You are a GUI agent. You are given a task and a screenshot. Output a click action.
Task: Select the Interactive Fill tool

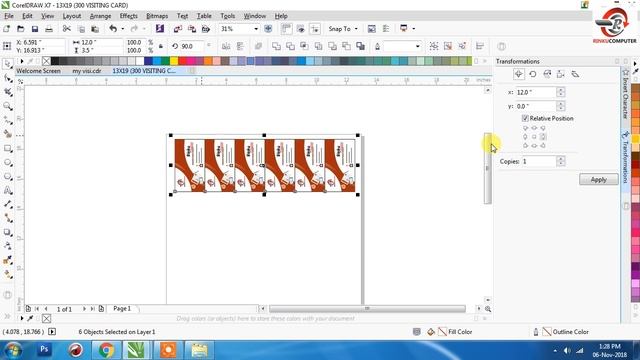click(x=7, y=274)
